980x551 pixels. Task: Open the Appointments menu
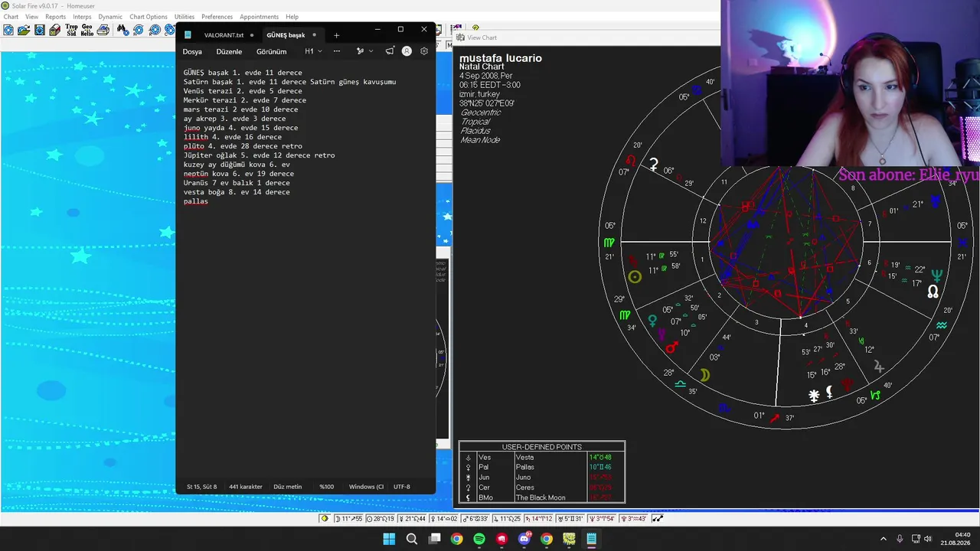coord(259,16)
